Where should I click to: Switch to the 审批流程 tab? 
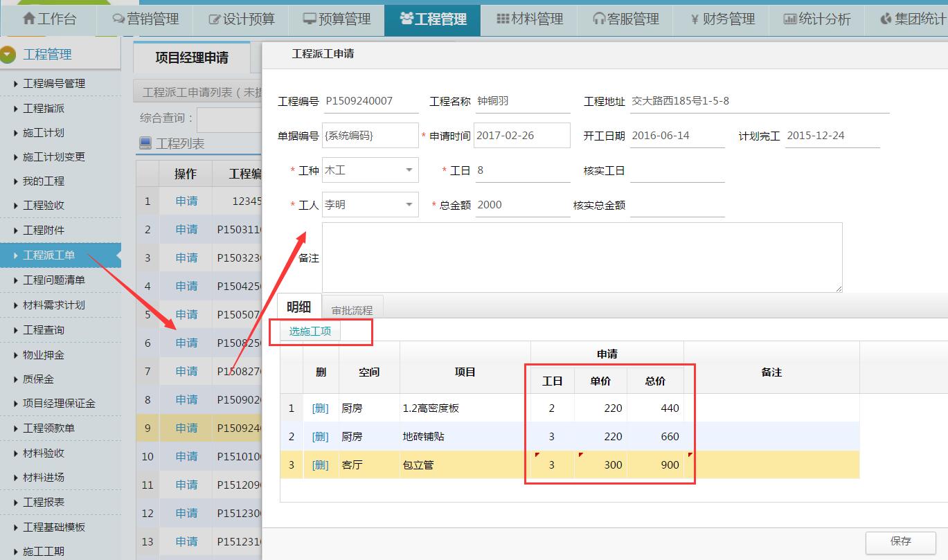352,309
